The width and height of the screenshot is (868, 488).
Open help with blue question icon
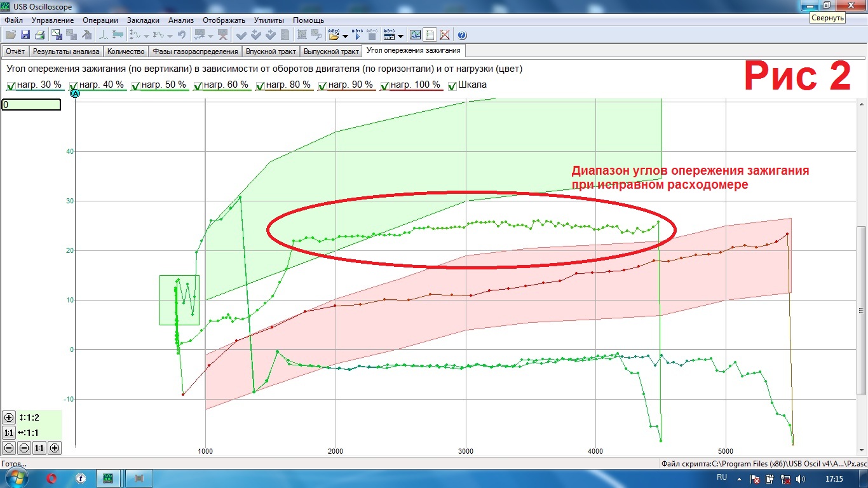462,35
